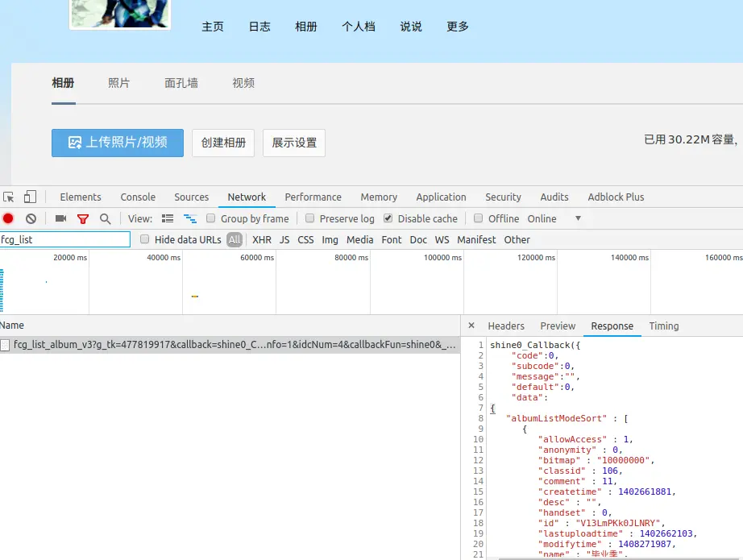Open 相册 link in top navigation
Image resolution: width=743 pixels, height=560 pixels.
[x=306, y=27]
